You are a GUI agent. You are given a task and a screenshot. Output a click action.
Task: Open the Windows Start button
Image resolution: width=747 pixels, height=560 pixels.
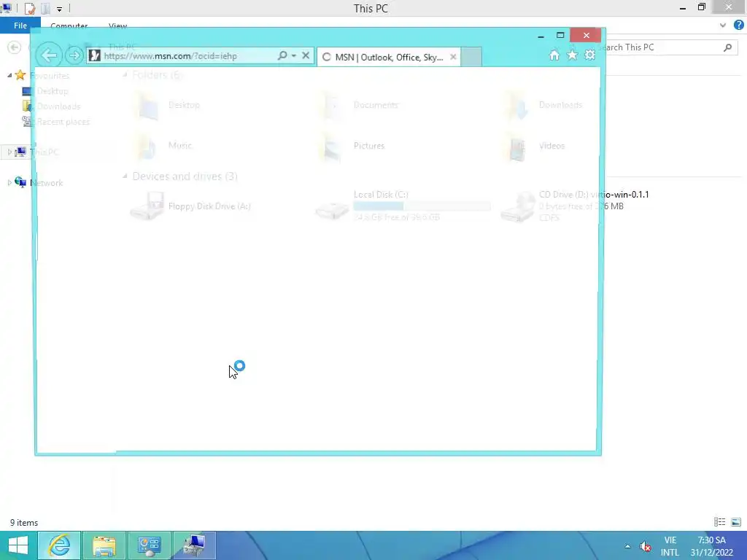18,545
